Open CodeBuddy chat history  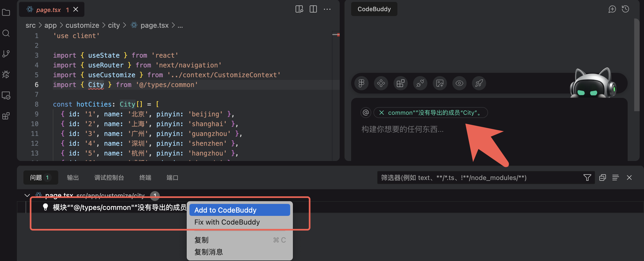tap(625, 9)
